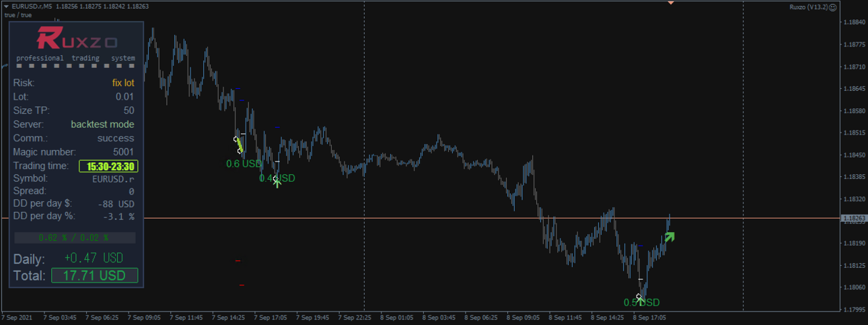Click the current price tag 1.18263
Viewport: 868px width, 325px height.
(854, 218)
